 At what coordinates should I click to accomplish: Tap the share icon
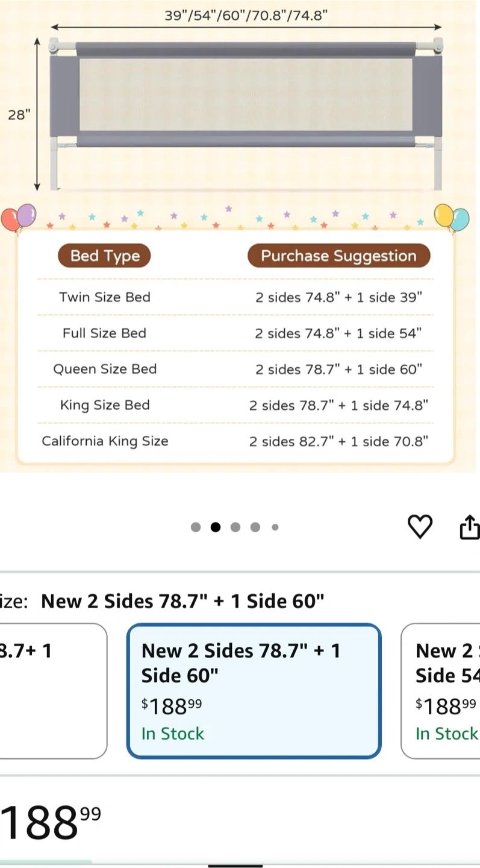[470, 527]
